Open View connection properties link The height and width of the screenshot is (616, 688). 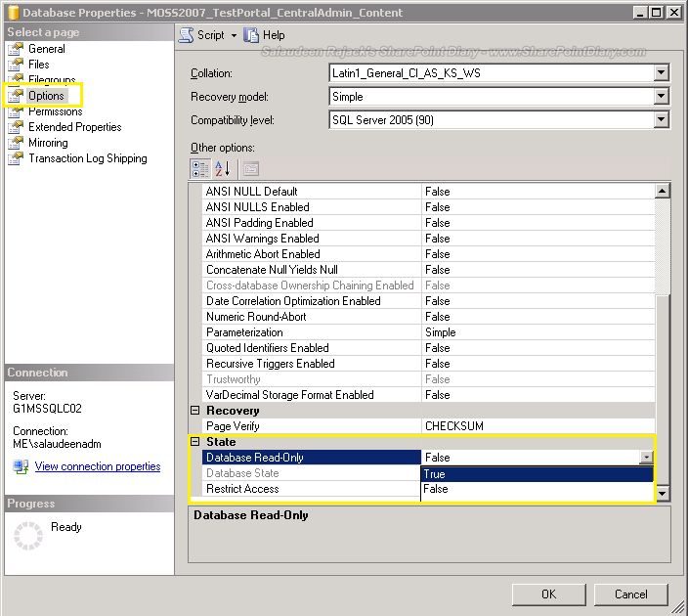(x=98, y=466)
